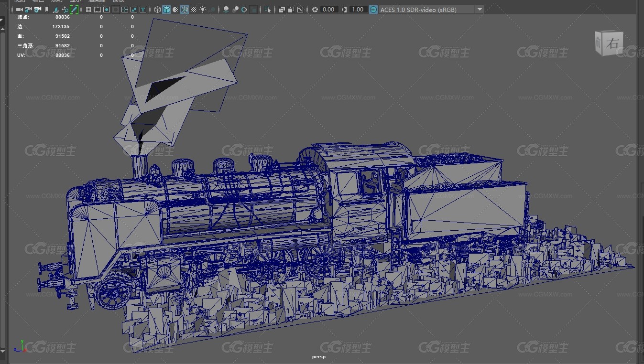This screenshot has height=364, width=644.
Task: Toggle Multisample Anti-aliasing icon
Action: [244, 10]
